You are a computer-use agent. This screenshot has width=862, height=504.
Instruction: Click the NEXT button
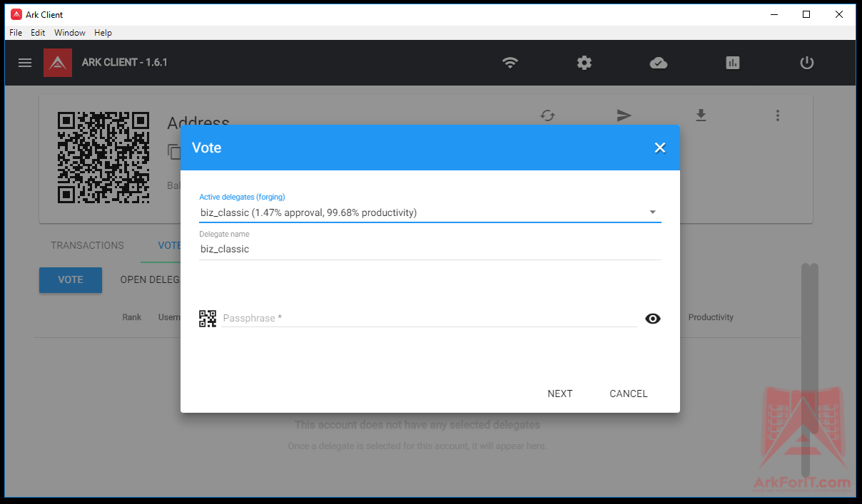[x=560, y=394]
